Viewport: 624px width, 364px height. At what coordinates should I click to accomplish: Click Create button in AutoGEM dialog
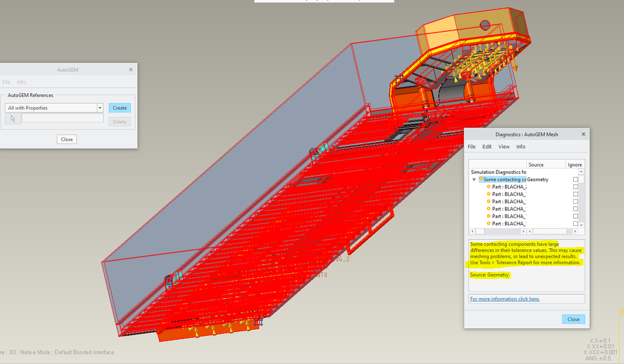click(120, 108)
